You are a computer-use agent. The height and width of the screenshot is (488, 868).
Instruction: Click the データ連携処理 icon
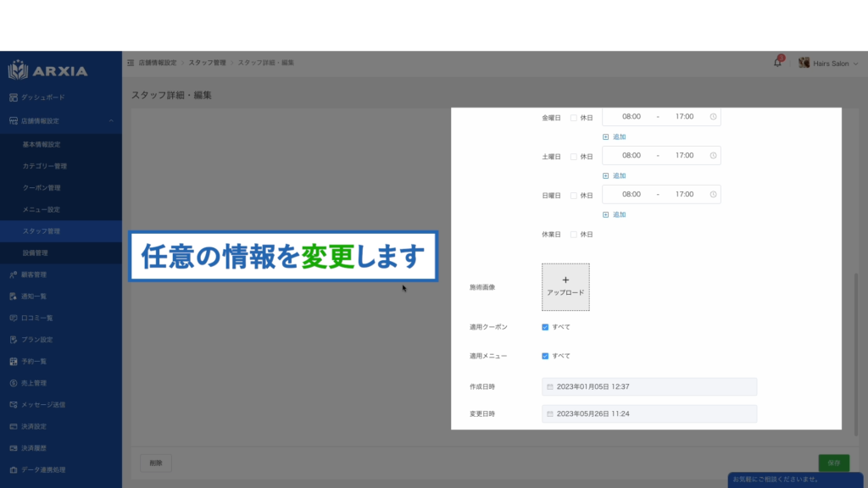(x=14, y=469)
